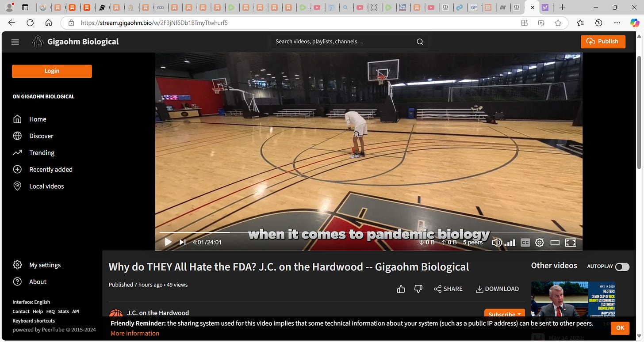Image resolution: width=644 pixels, height=342 pixels.
Task: Open the API link in the footer
Action: [76, 312]
